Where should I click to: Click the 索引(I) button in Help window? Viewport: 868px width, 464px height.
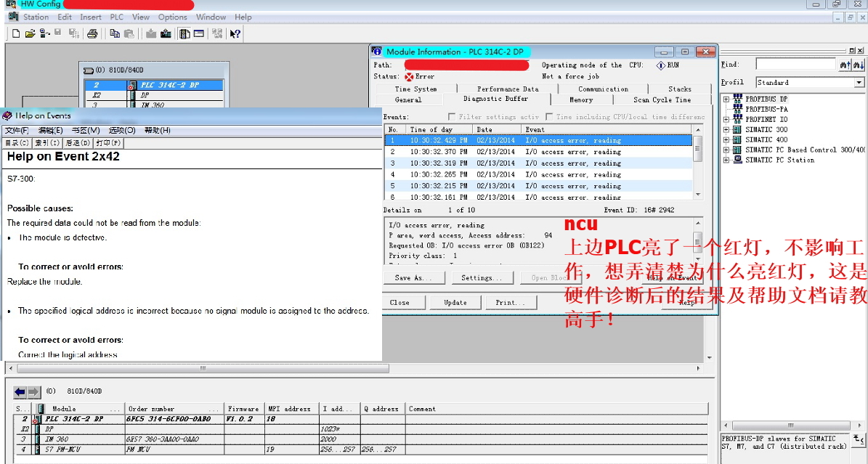click(x=47, y=143)
